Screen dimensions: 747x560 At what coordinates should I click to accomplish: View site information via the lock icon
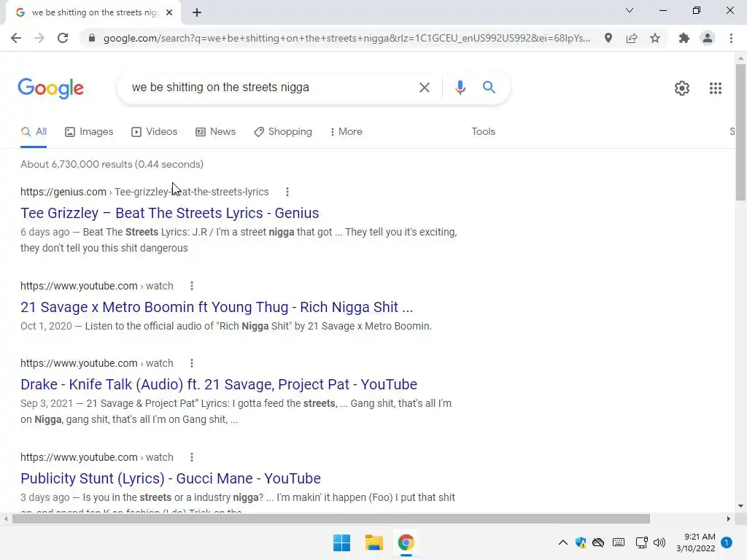coord(92,38)
